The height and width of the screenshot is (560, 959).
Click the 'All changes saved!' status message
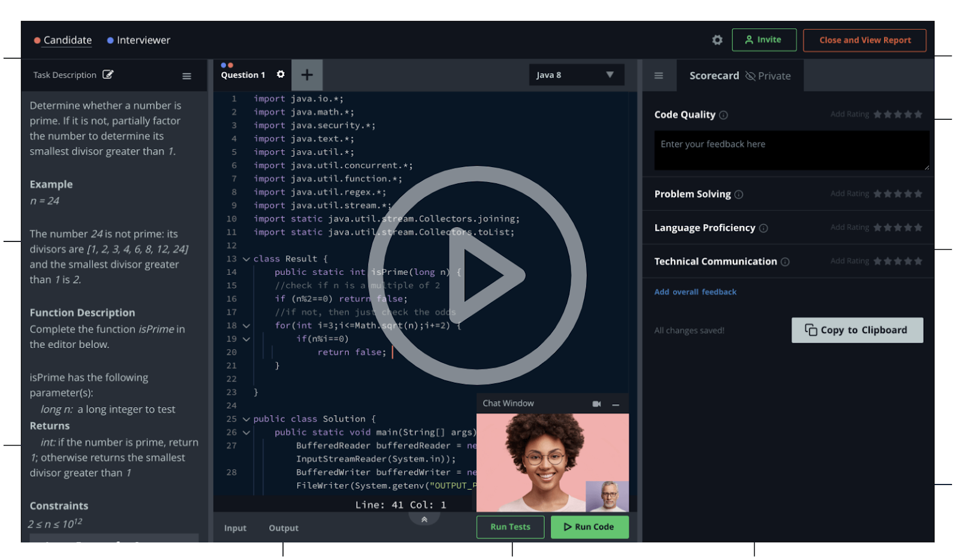click(x=689, y=331)
